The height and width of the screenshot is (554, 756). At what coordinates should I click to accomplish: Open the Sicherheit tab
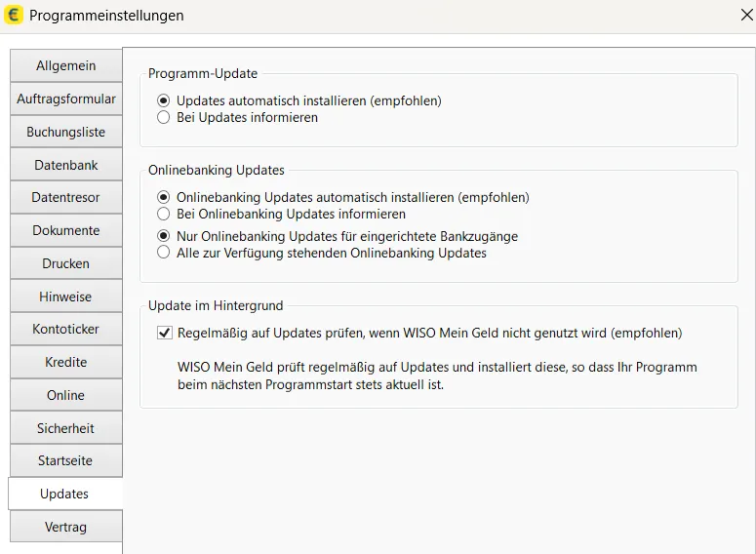pyautogui.click(x=65, y=428)
